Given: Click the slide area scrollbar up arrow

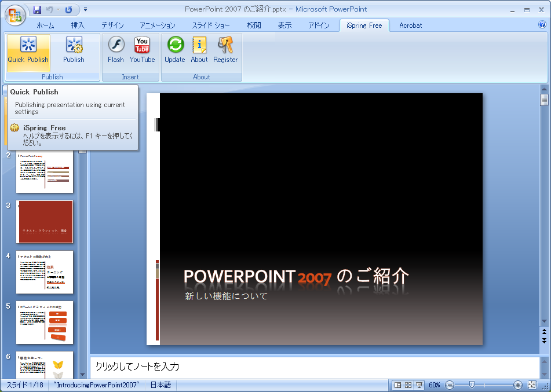Looking at the screenshot, I should click(544, 89).
